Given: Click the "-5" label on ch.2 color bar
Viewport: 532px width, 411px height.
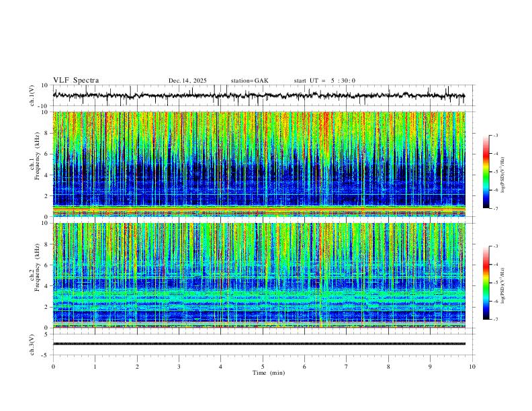Looking at the screenshot, I should click(x=496, y=283).
